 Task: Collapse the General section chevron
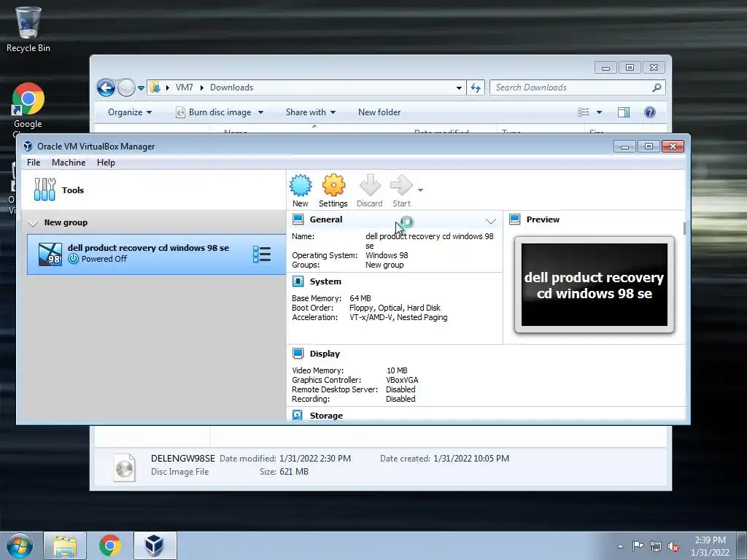491,221
